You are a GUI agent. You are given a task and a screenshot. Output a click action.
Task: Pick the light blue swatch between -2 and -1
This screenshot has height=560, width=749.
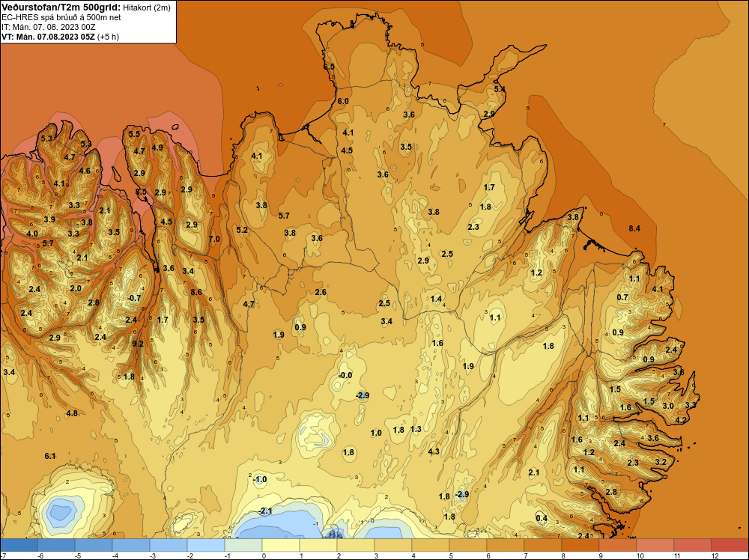pyautogui.click(x=206, y=545)
